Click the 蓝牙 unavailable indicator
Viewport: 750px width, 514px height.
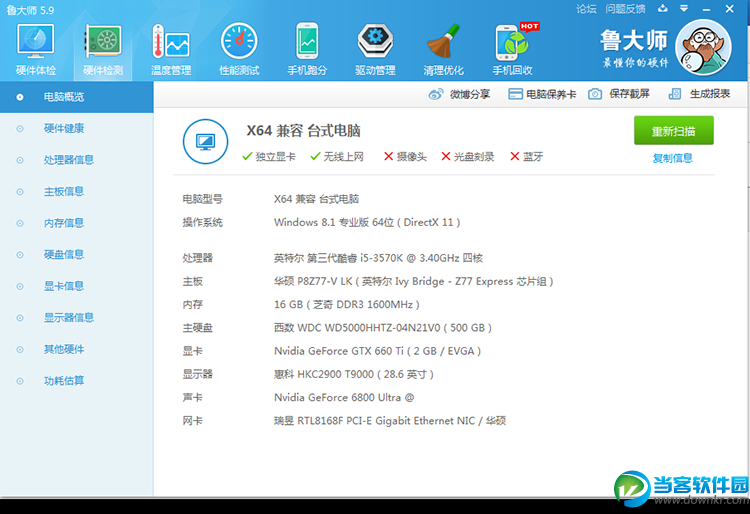pos(527,156)
